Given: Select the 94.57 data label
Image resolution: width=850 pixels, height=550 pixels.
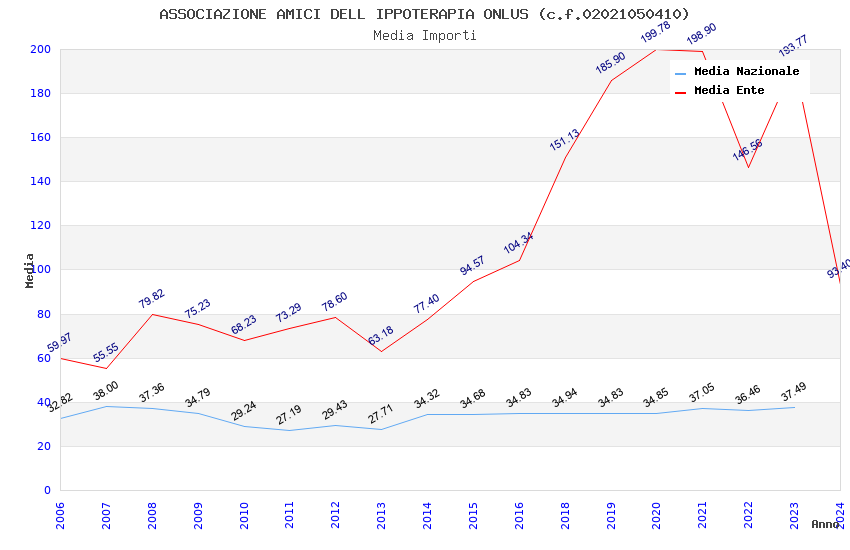Looking at the screenshot, I should [x=472, y=266].
